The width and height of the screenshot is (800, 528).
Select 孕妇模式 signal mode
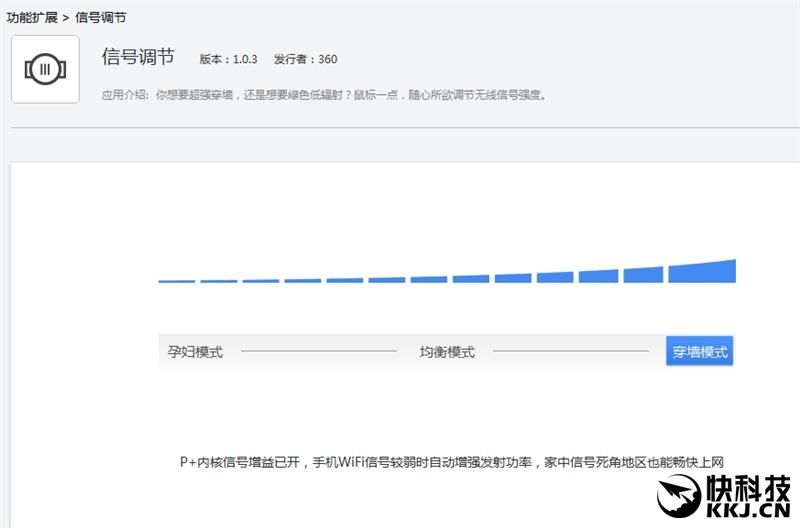[x=195, y=351]
